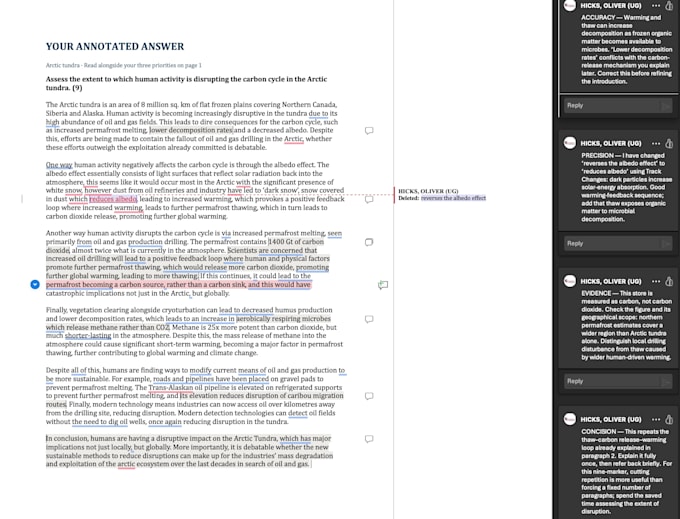Screen dimensions: 680x519
Task: Click the CONCISION comment body text
Action: tap(627, 471)
